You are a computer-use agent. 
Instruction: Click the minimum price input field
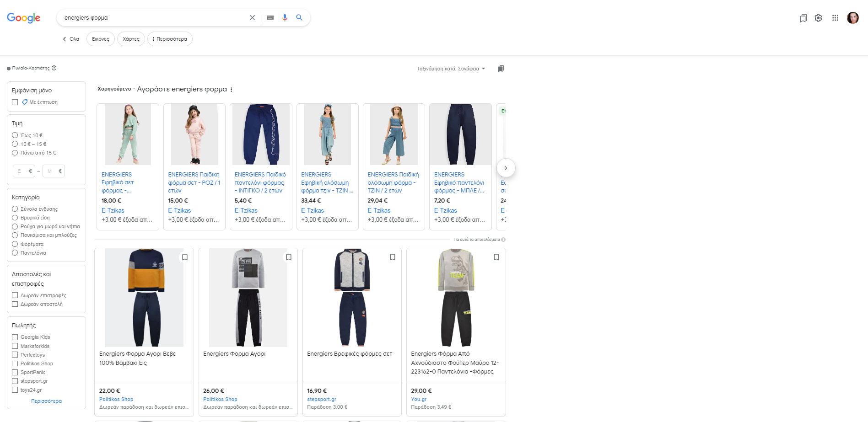point(24,171)
